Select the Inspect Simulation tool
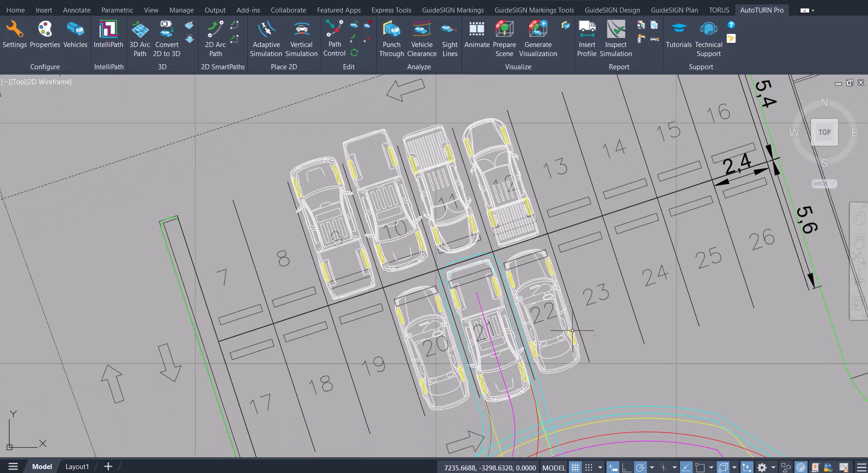This screenshot has height=473, width=868. pos(615,39)
